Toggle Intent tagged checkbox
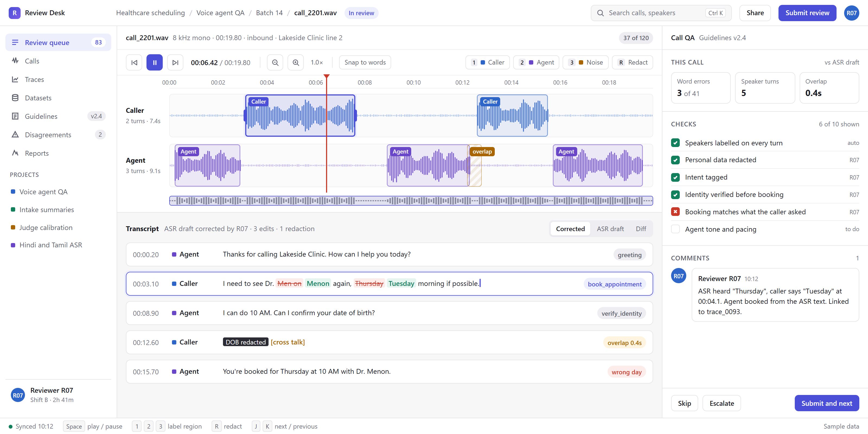Screen dimensions: 868x434 [675, 177]
